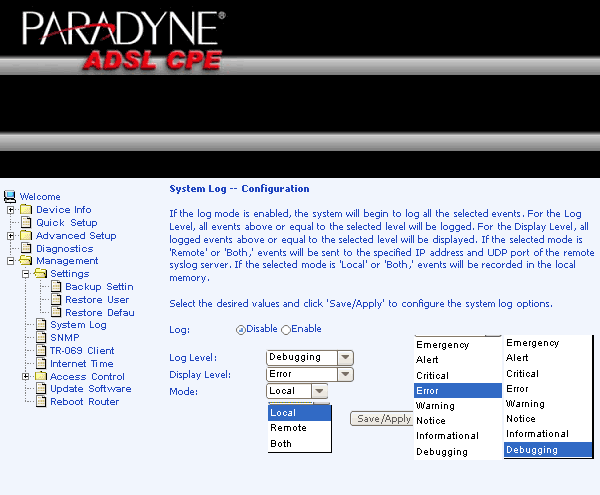Open the Welcome link
The width and height of the screenshot is (600, 495).
(40, 197)
